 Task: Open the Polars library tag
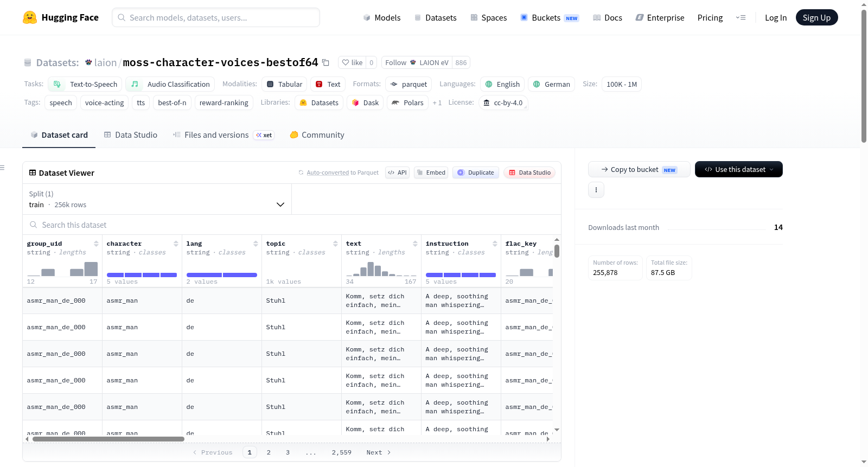407,103
